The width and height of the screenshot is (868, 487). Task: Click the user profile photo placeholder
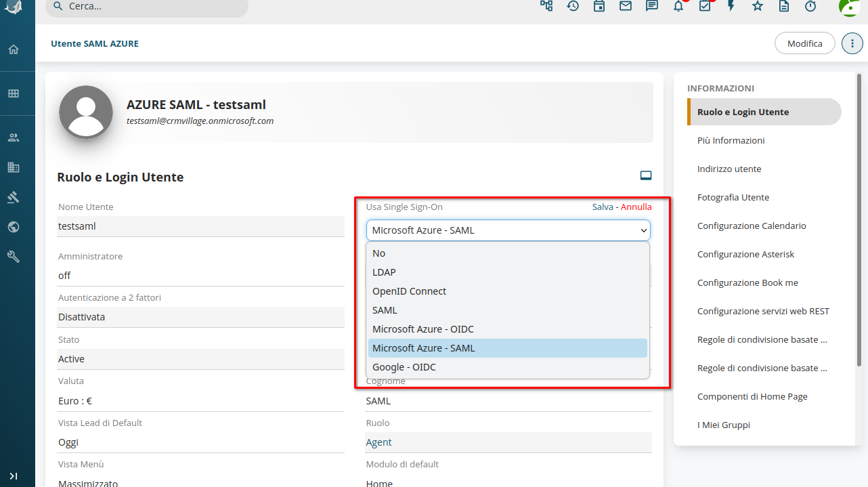click(x=86, y=112)
